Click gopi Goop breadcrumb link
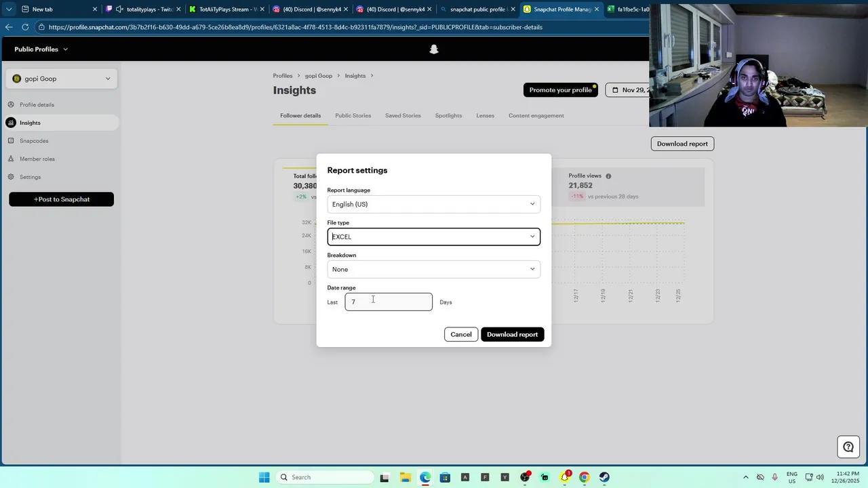Viewport: 868px width, 488px height. click(319, 76)
